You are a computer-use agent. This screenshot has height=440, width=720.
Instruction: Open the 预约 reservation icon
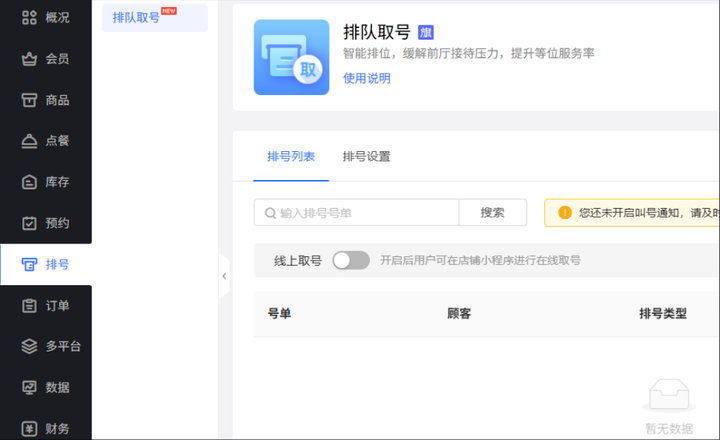(29, 222)
